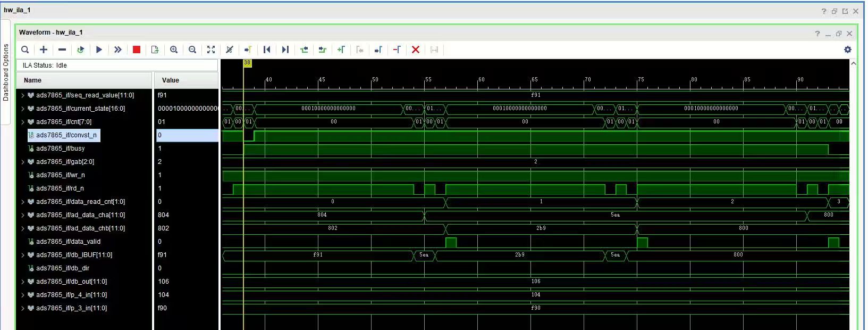Expand db_out[11:0] bus
Viewport: 868px width, 330px height.
coord(23,282)
